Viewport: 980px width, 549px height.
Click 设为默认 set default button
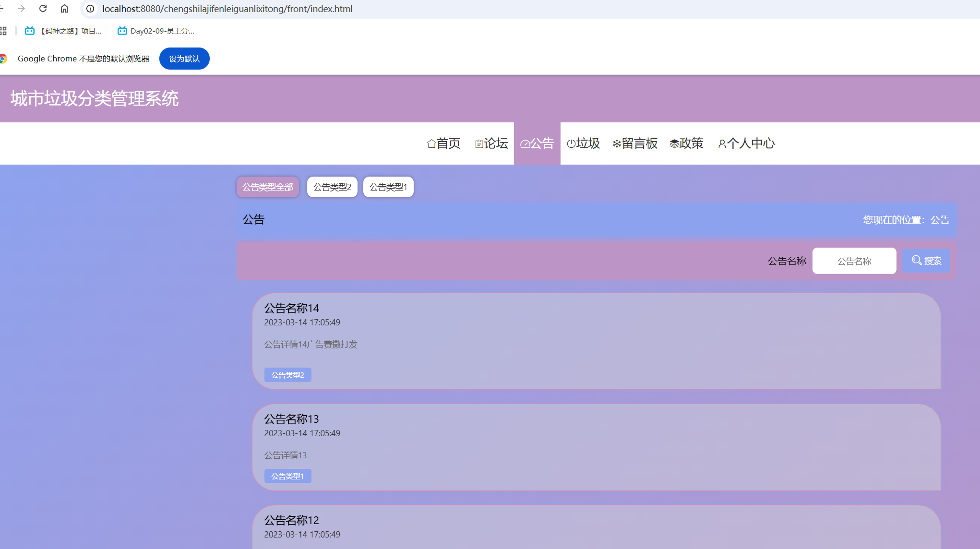pyautogui.click(x=184, y=59)
